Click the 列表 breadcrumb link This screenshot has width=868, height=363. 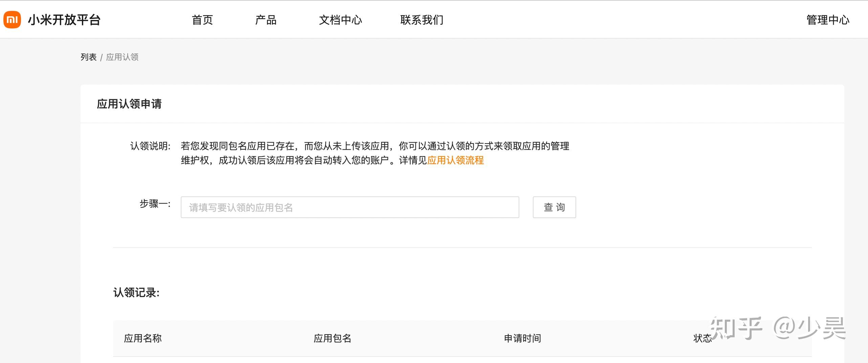coord(88,57)
